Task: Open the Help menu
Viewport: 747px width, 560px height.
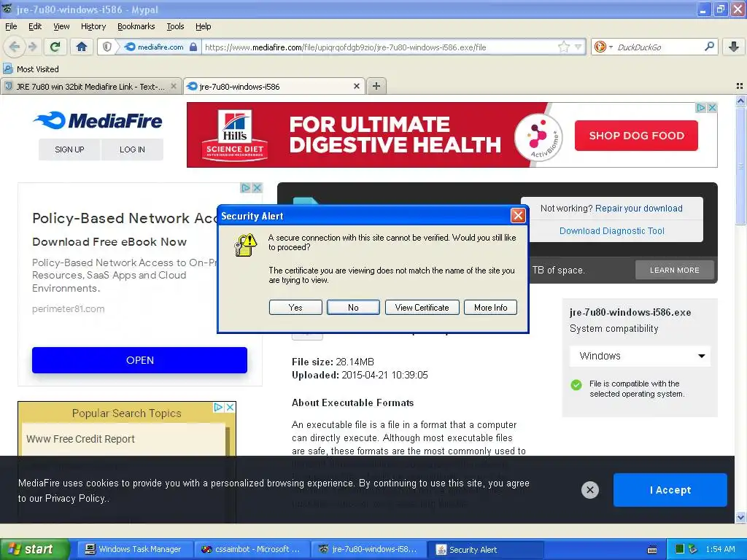Action: [x=203, y=26]
